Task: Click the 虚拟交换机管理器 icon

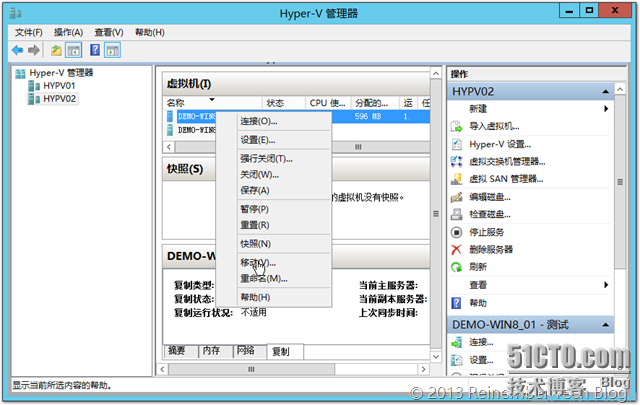Action: coord(456,162)
